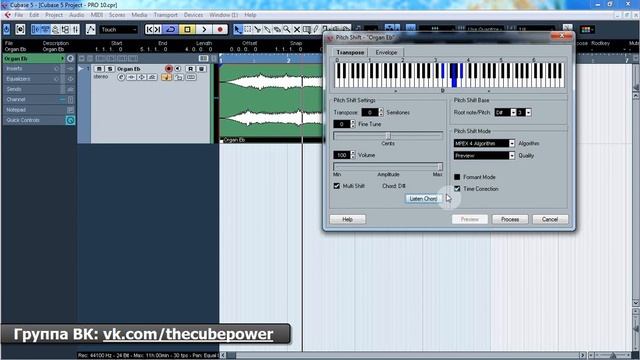Open the MIDI menu
The width and height of the screenshot is (640, 360).
pos(97,15)
